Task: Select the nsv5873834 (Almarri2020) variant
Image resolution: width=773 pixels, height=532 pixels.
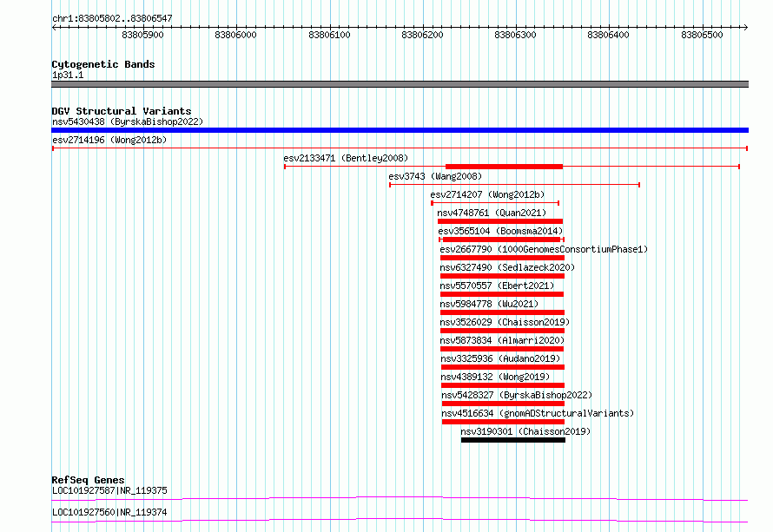Action: tap(502, 340)
